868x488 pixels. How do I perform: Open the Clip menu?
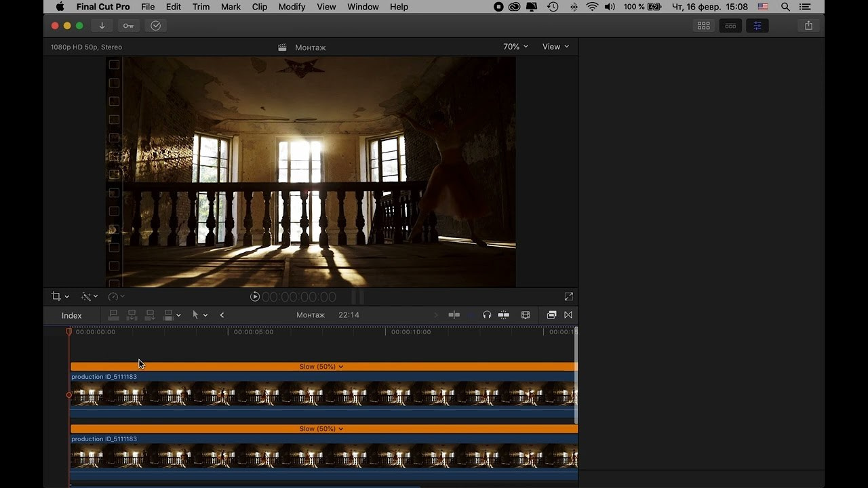259,7
